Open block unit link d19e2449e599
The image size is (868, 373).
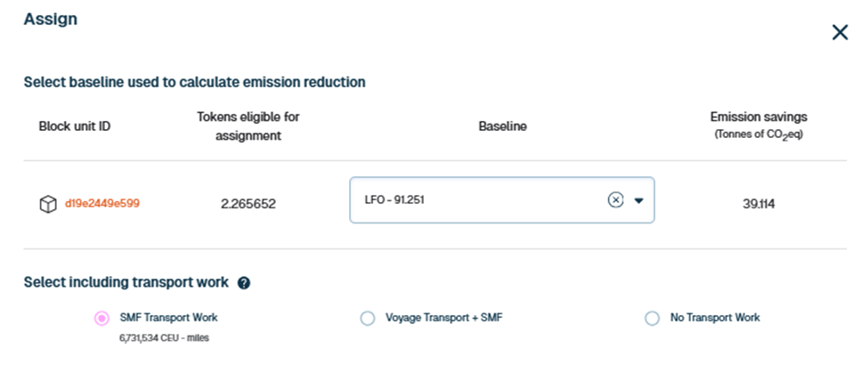point(102,204)
